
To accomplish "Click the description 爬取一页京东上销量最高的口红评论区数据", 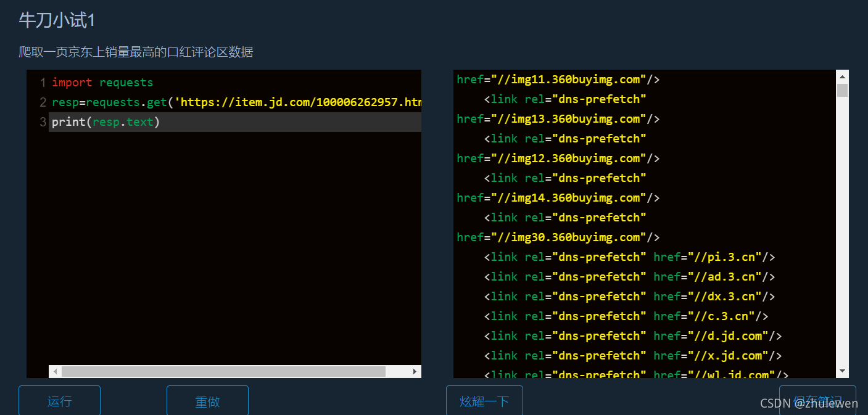I will pyautogui.click(x=136, y=52).
